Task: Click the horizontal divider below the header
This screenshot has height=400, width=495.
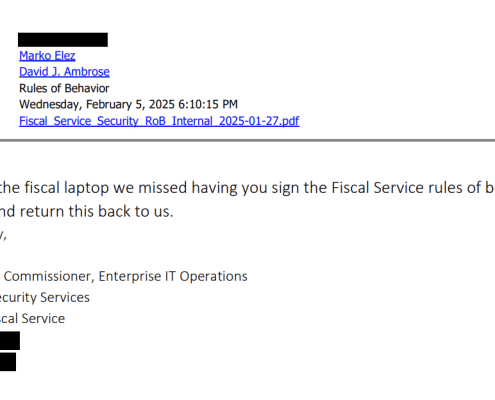Action: pos(247,140)
